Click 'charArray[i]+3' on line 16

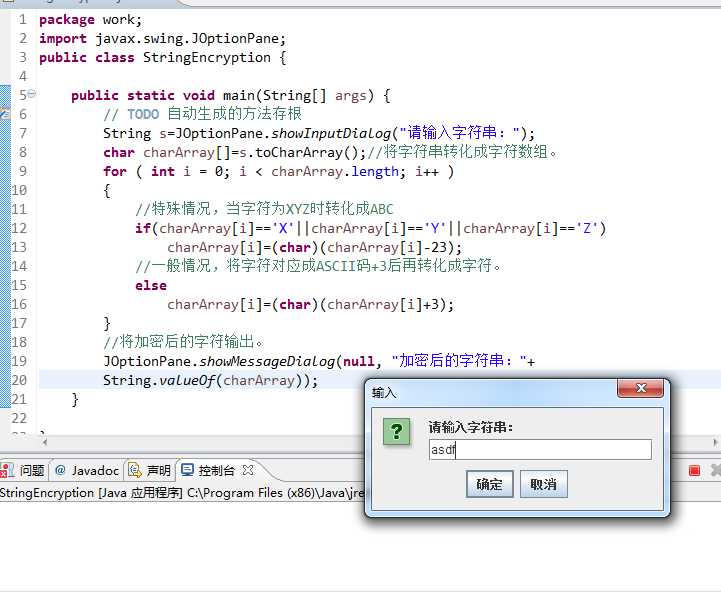383,305
